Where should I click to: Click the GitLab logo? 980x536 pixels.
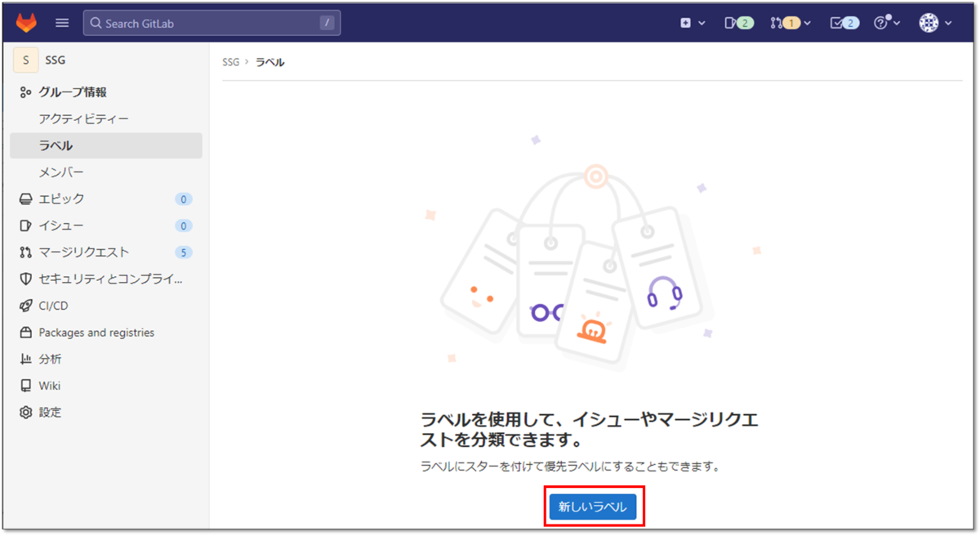(x=24, y=22)
